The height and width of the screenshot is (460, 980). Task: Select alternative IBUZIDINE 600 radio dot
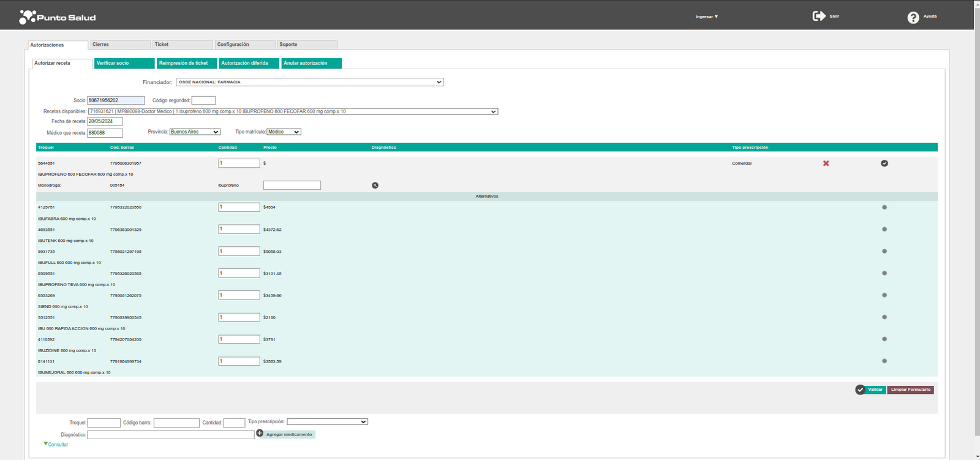tap(884, 339)
